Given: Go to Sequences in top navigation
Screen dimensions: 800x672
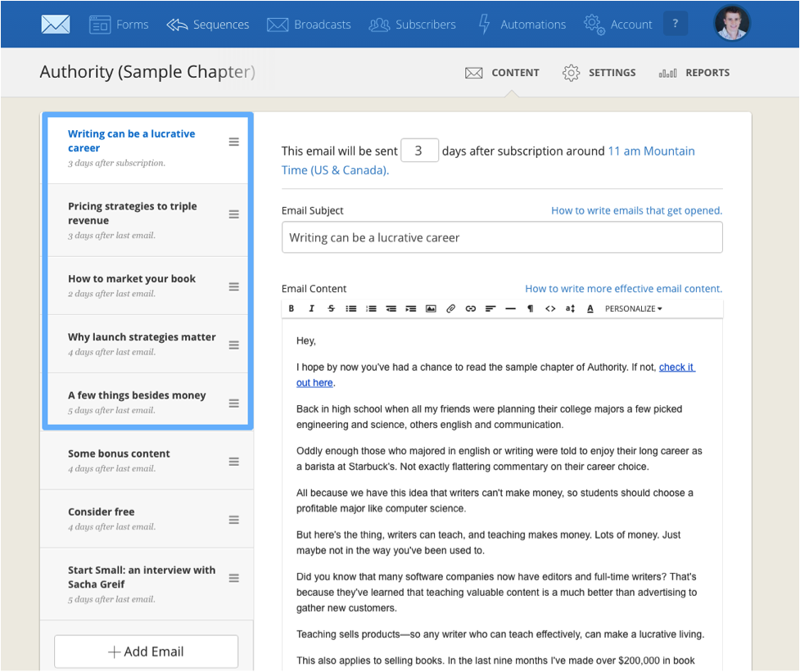Looking at the screenshot, I should coord(208,25).
